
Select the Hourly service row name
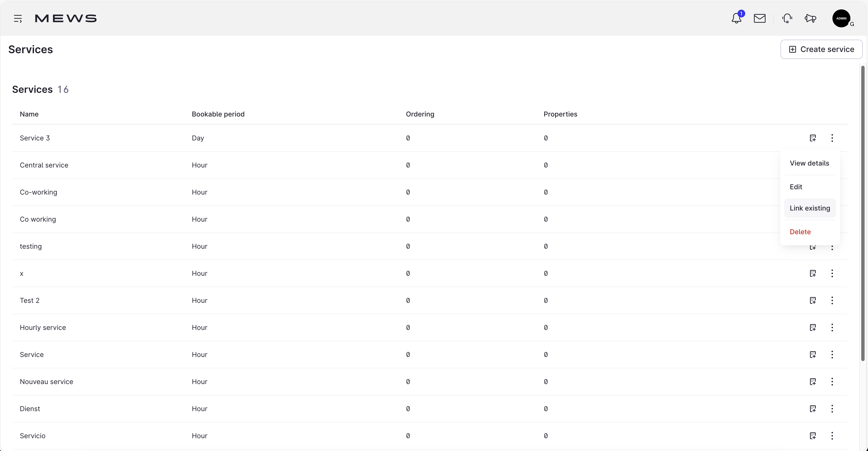click(x=43, y=328)
